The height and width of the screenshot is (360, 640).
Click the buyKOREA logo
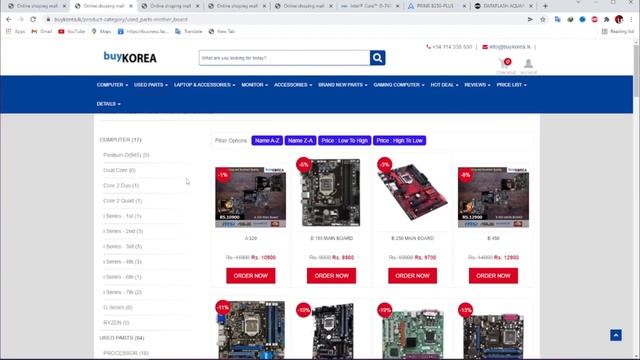pyautogui.click(x=130, y=57)
